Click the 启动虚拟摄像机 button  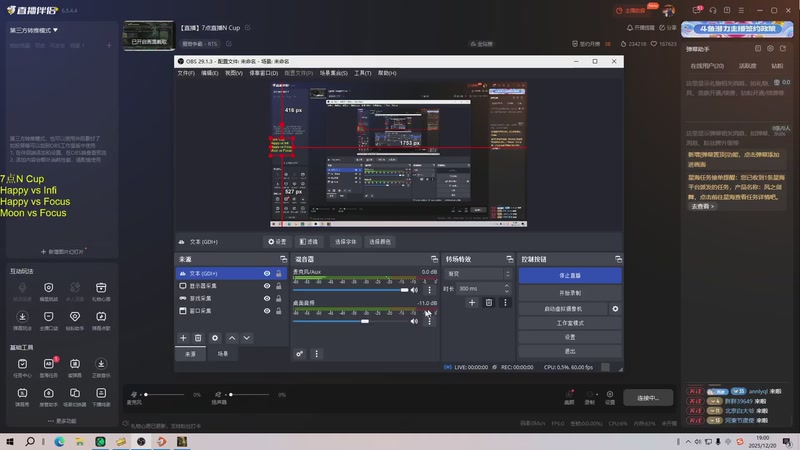click(563, 309)
